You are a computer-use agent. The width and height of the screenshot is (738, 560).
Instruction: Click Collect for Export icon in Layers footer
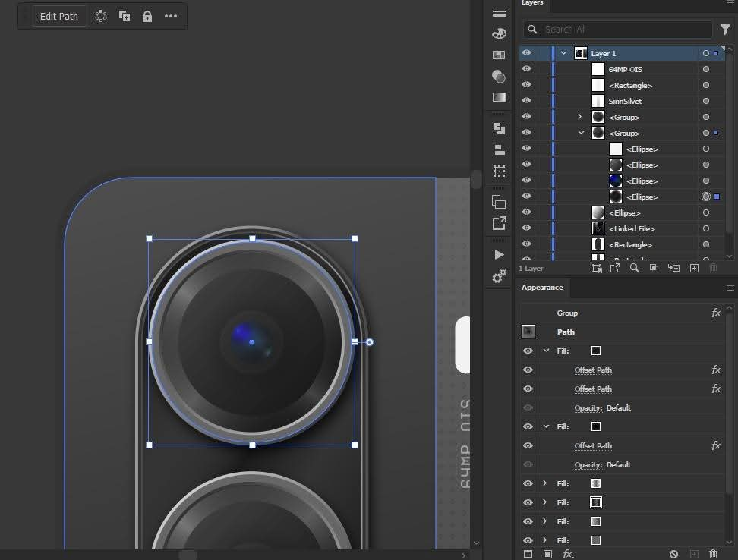coord(615,268)
